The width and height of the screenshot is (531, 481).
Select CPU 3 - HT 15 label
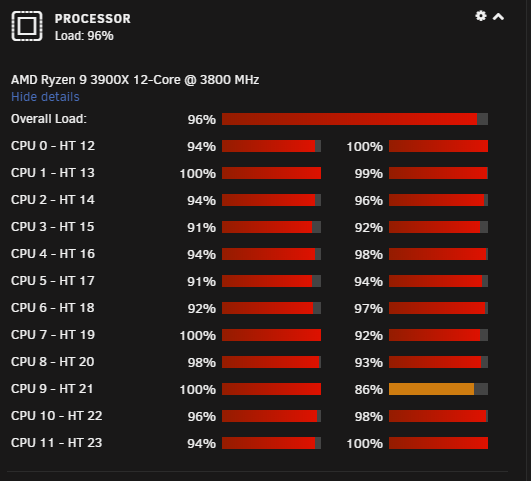[x=52, y=227]
